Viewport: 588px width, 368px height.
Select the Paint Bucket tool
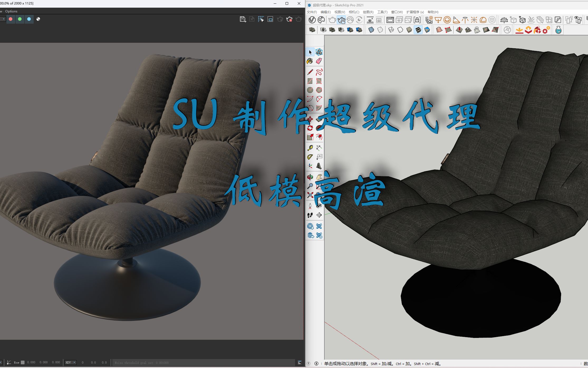(x=310, y=61)
